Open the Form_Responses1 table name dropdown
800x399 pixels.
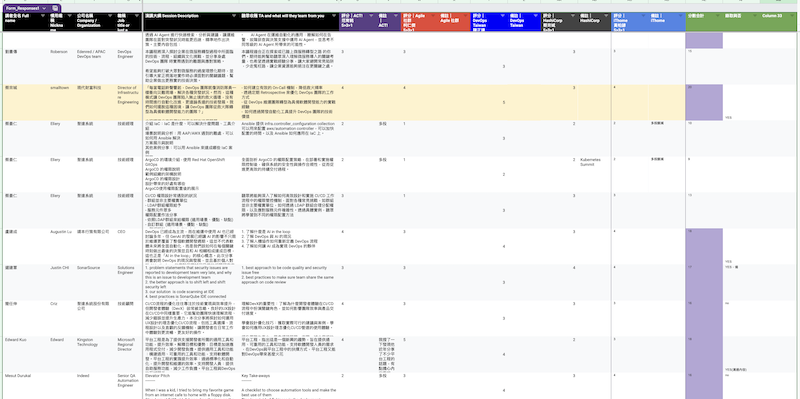pyautogui.click(x=44, y=9)
